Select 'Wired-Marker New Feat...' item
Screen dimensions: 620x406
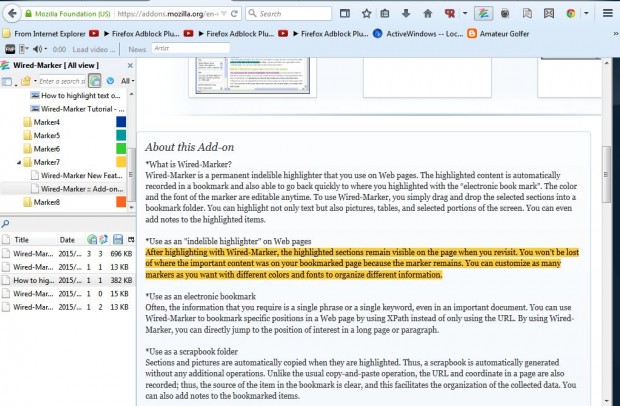point(77,175)
